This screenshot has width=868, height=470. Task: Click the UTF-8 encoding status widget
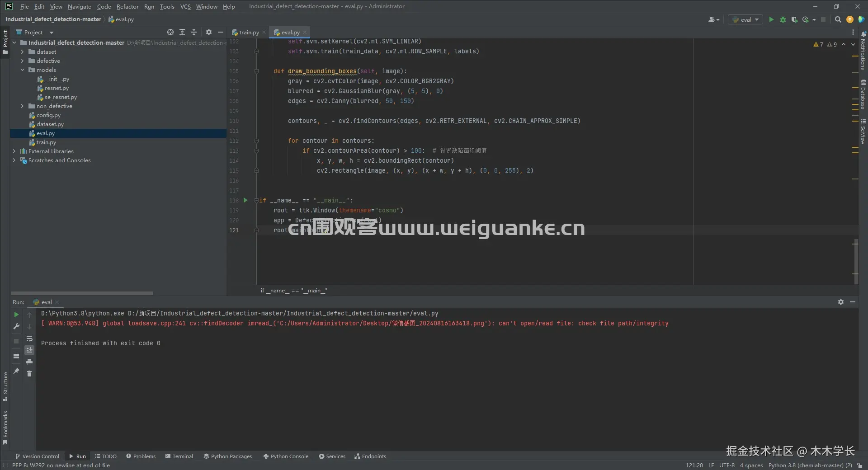coord(727,465)
